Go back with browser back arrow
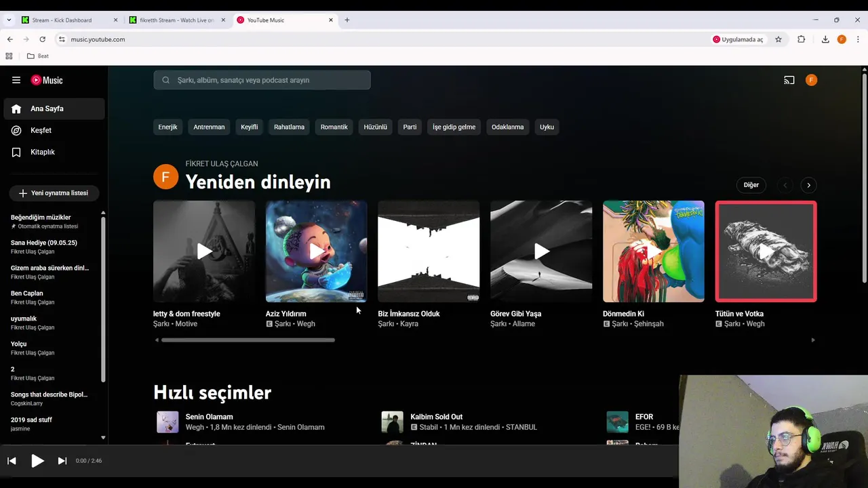 [x=9, y=39]
